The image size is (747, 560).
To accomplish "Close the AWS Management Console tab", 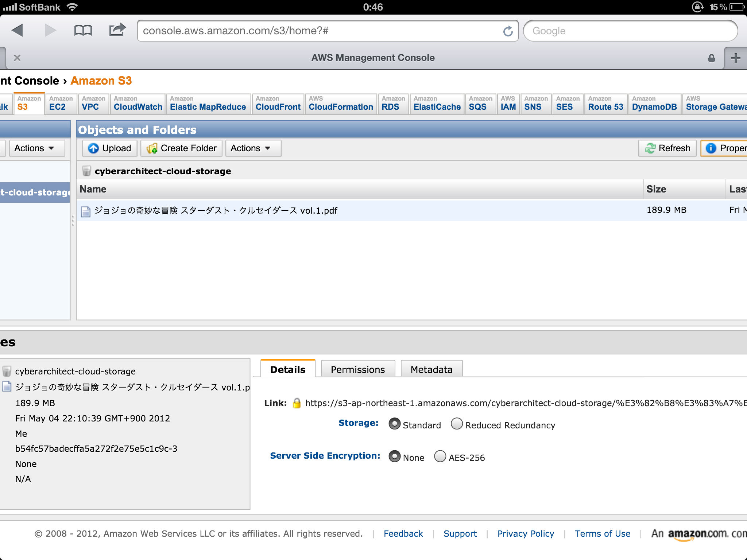I will pyautogui.click(x=17, y=58).
